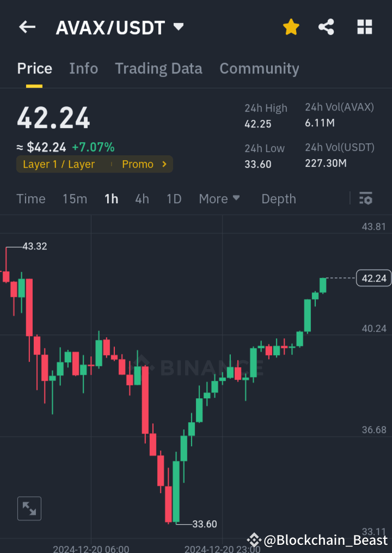Screen dimensions: 392x553
Task: Open chart settings icon beside Depth
Action: point(365,199)
